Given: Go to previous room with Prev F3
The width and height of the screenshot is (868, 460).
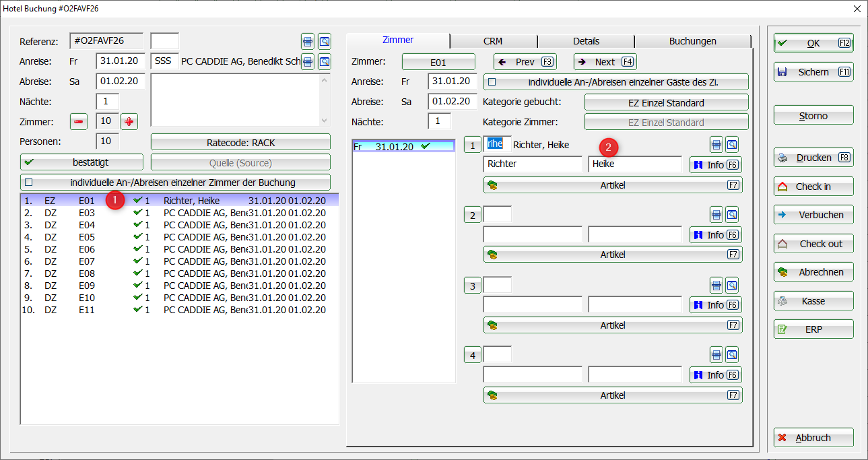Looking at the screenshot, I should click(525, 62).
